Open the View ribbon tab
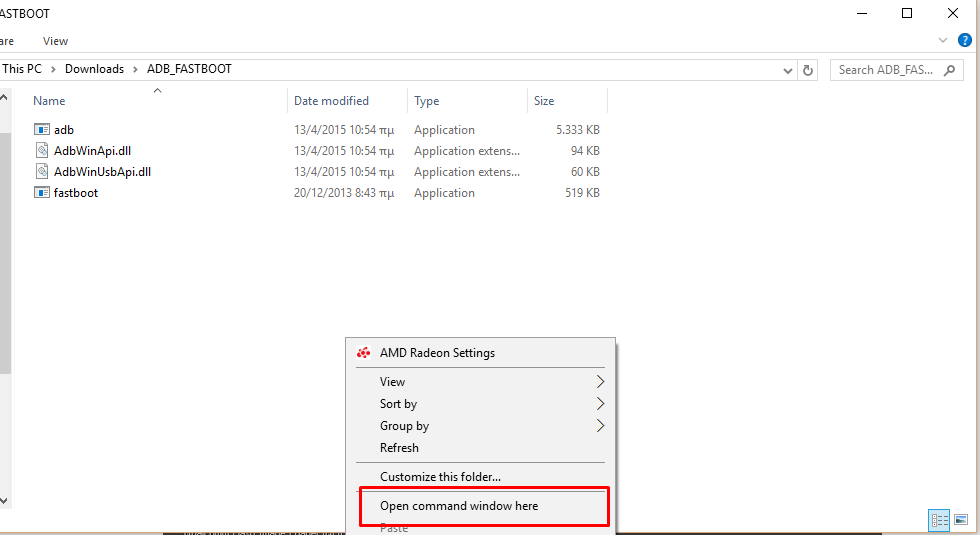The image size is (980, 535). [x=55, y=41]
